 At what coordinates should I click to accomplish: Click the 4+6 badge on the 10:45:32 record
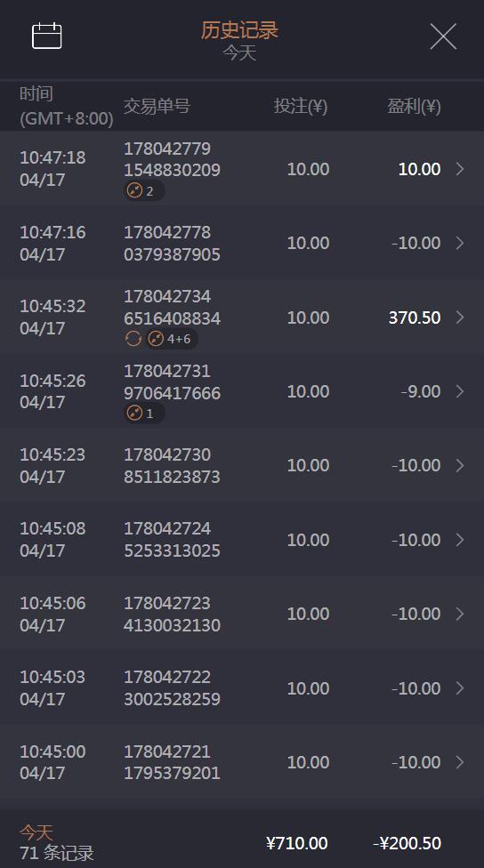click(x=172, y=339)
